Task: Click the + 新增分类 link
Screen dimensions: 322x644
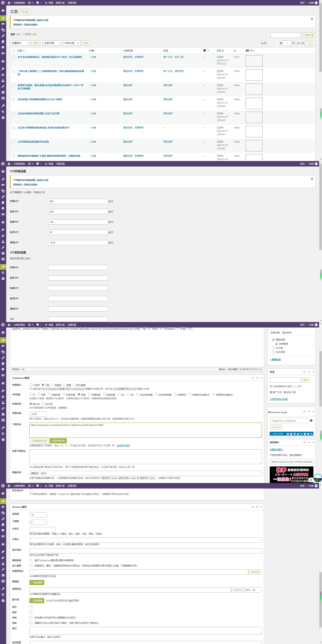Action: (275, 360)
